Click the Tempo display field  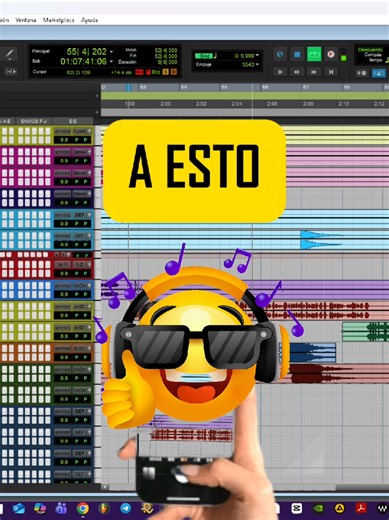coord(375,60)
